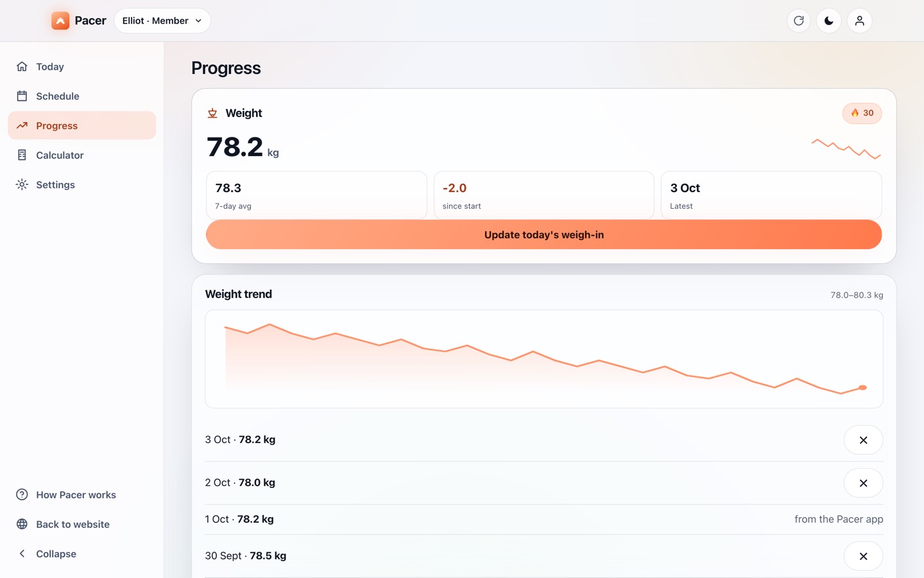This screenshot has width=924, height=578.
Task: Click the 78.2 kg current weight value
Action: 243,147
